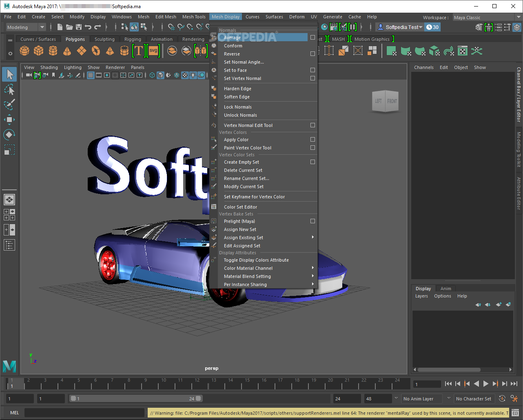523x420 pixels.
Task: Click go to end of playback range
Action: click(x=514, y=384)
